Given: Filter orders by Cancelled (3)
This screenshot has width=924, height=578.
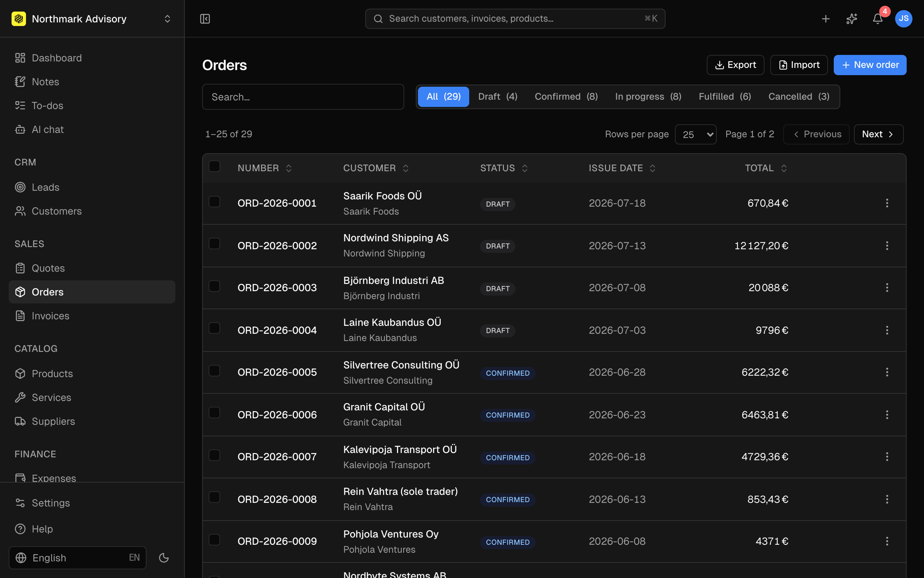Looking at the screenshot, I should coord(799,97).
